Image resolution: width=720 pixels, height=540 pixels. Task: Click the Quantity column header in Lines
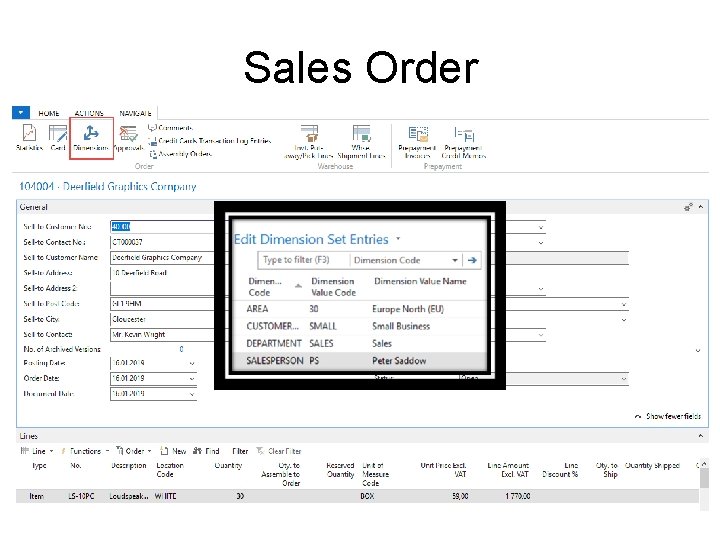pyautogui.click(x=228, y=466)
